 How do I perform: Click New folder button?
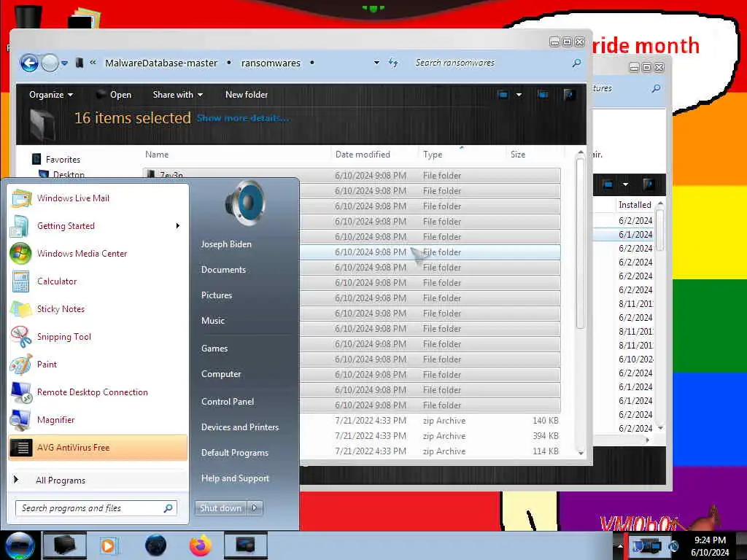(x=247, y=95)
